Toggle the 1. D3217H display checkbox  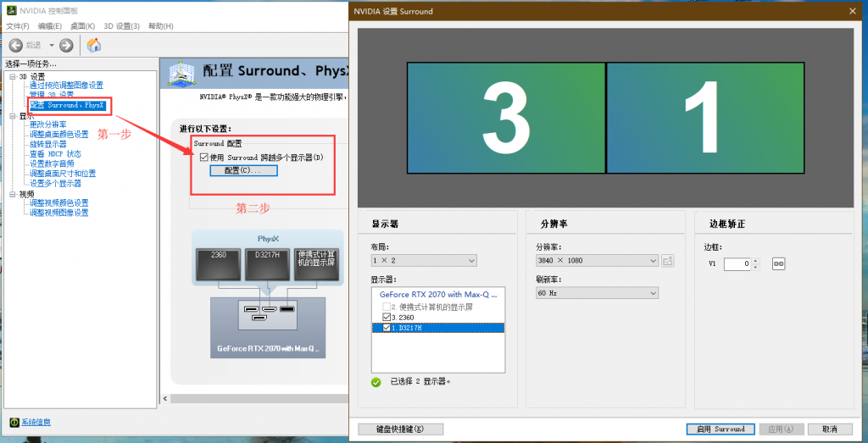click(x=387, y=328)
